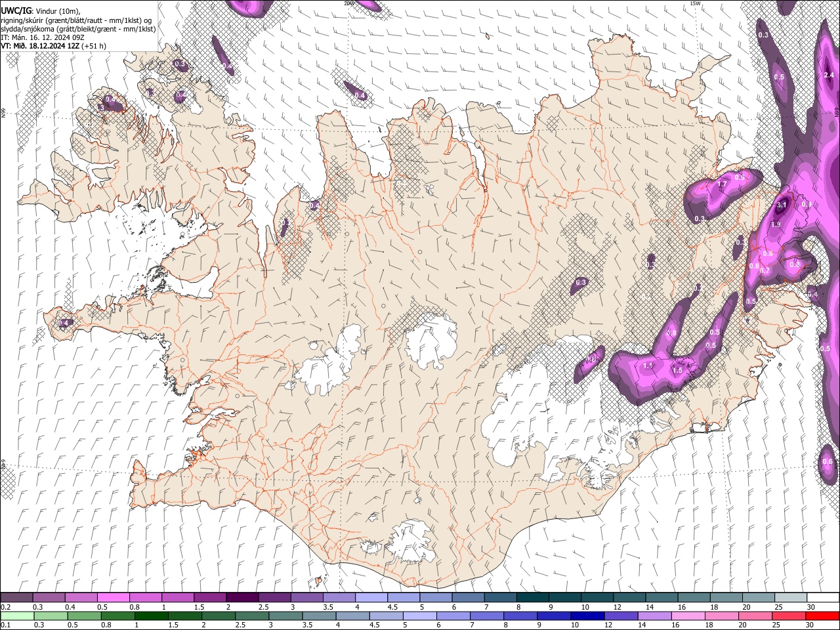The width and height of the screenshot is (840, 630).
Task: Select the bright red rain swatch after 30
Action: [822, 616]
